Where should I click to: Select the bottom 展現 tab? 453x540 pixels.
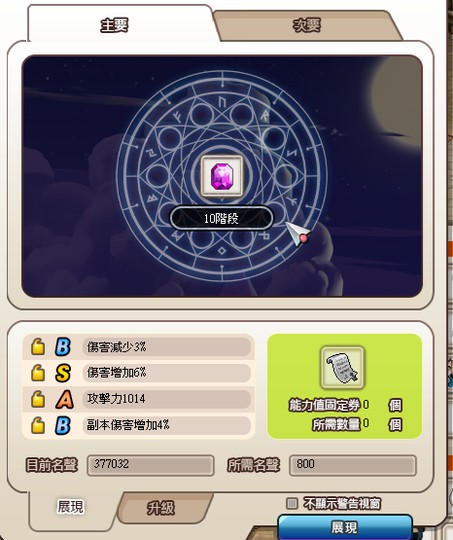[x=70, y=507]
